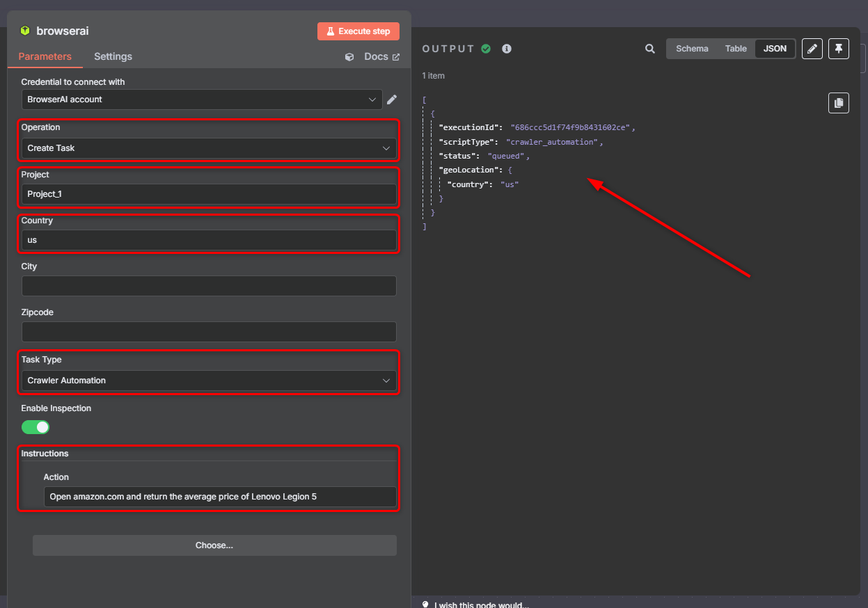
Task: Click the Instructions section label
Action: (45, 454)
